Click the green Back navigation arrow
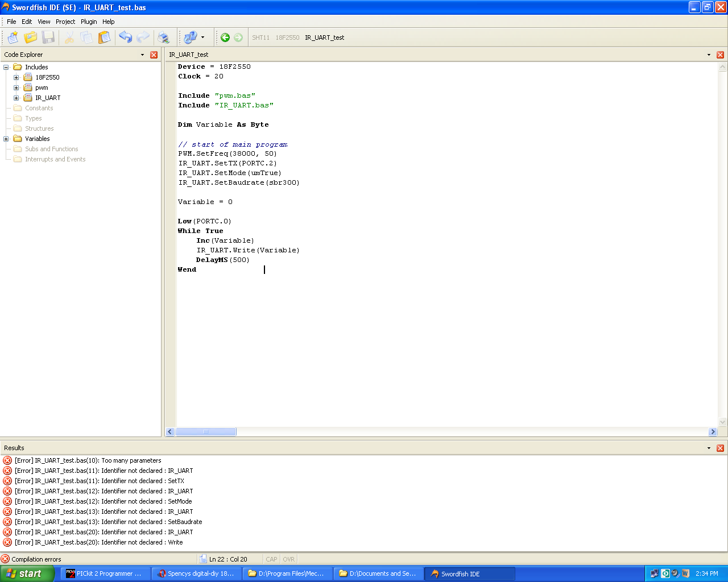This screenshot has width=728, height=582. pos(225,38)
